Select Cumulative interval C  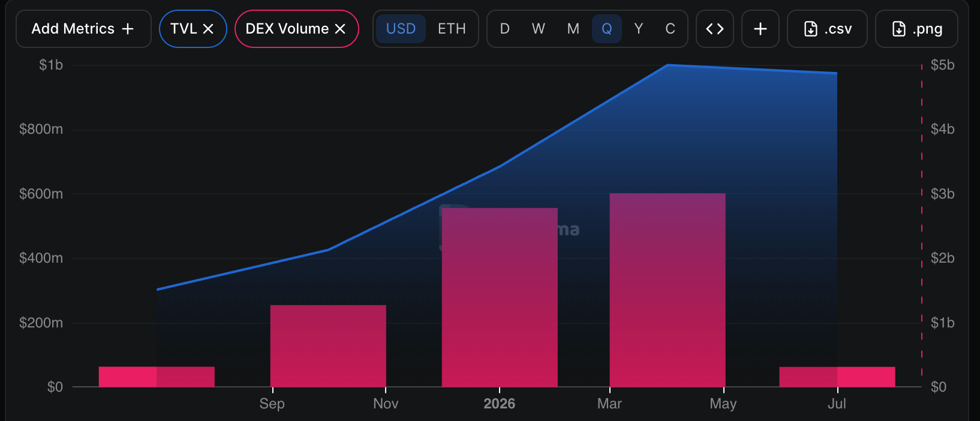pyautogui.click(x=671, y=29)
